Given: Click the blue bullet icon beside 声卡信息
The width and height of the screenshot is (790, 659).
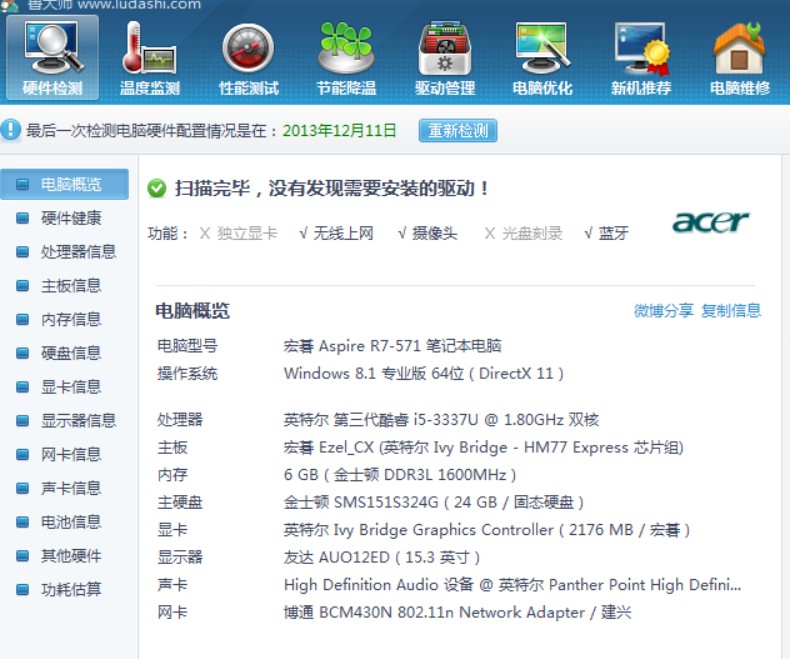Looking at the screenshot, I should point(23,488).
